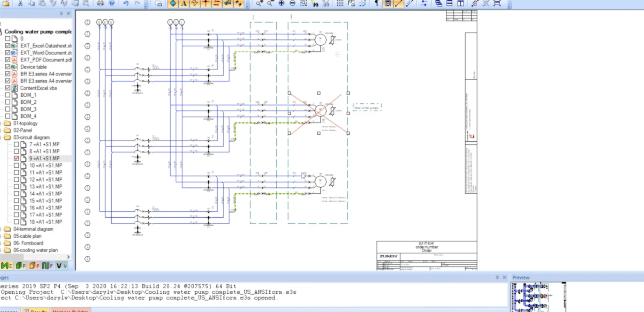
Task: Click the 'Drive of the pumps' text box
Action: (367, 108)
